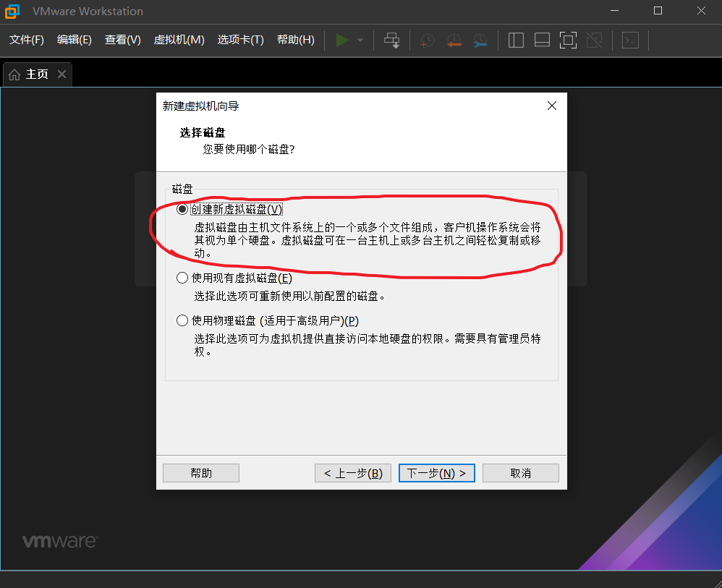
Task: Open the 编辑(E) menu
Action: pyautogui.click(x=74, y=40)
